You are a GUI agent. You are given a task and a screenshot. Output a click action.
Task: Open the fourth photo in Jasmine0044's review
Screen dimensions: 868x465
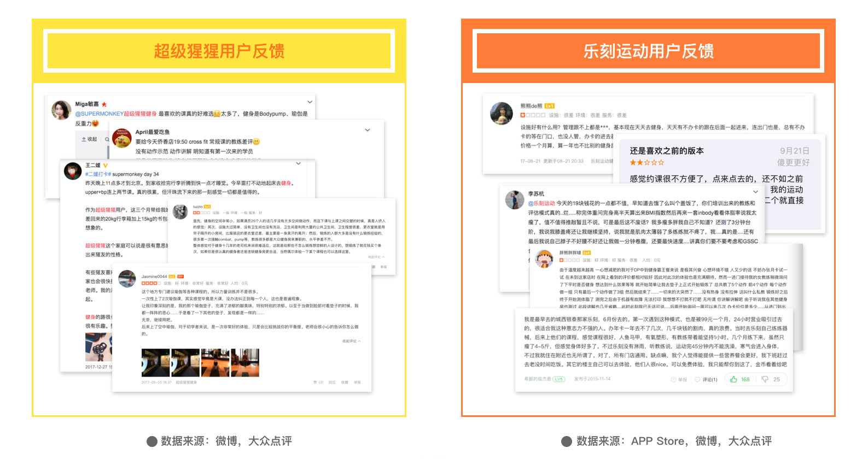[245, 363]
